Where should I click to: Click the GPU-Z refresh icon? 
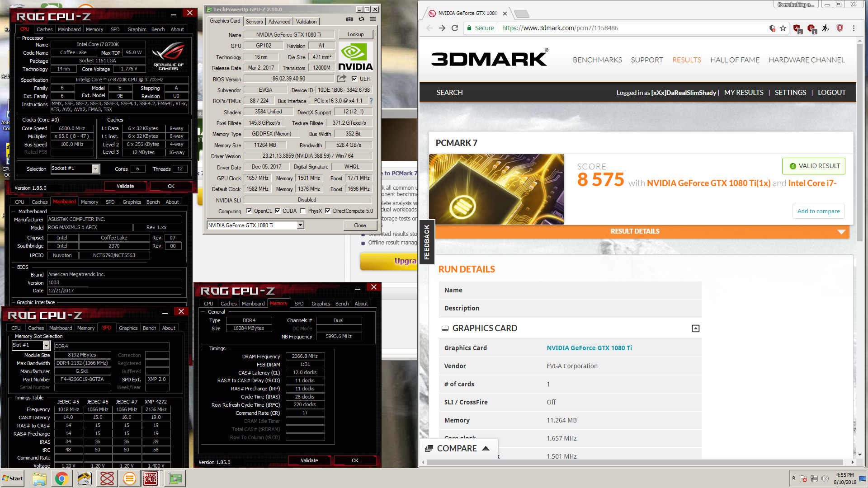(x=361, y=19)
